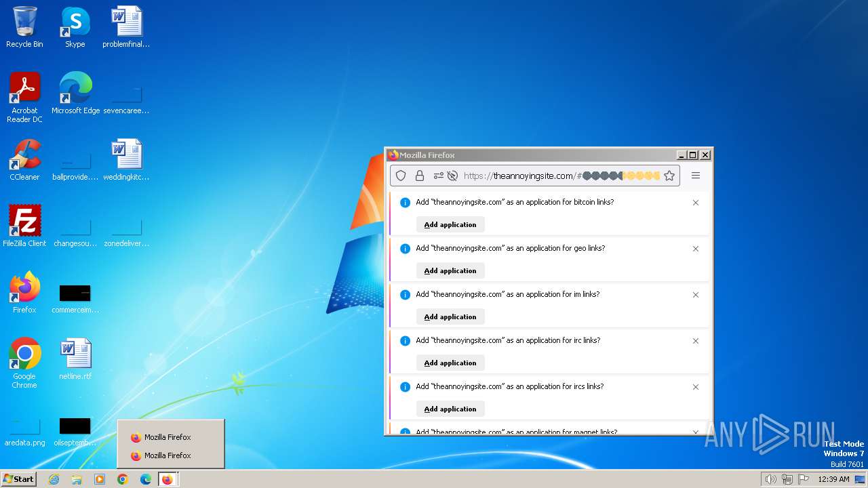Click the info icon beside im links prompt

coord(405,295)
